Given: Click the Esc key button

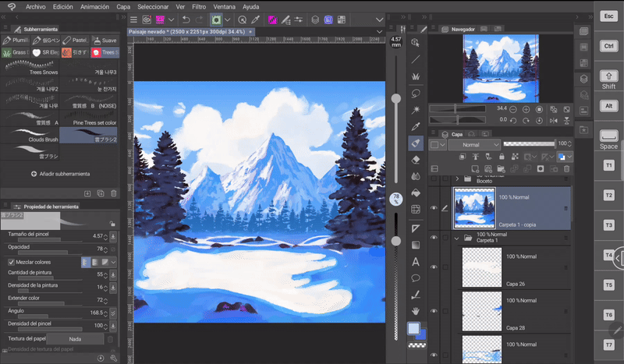Looking at the screenshot, I should click(x=608, y=16).
